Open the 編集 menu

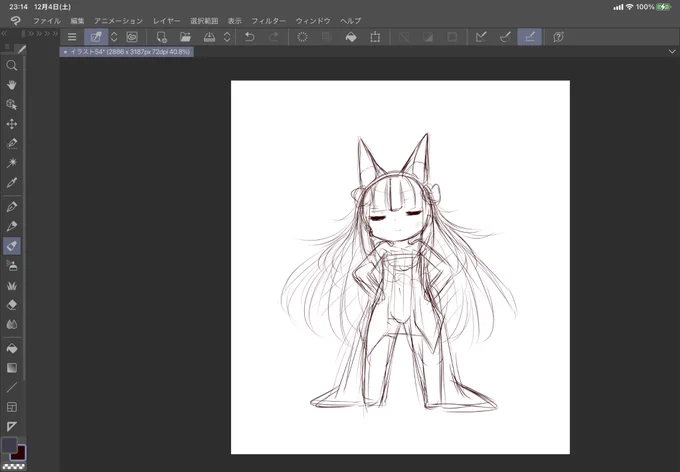pyautogui.click(x=77, y=20)
